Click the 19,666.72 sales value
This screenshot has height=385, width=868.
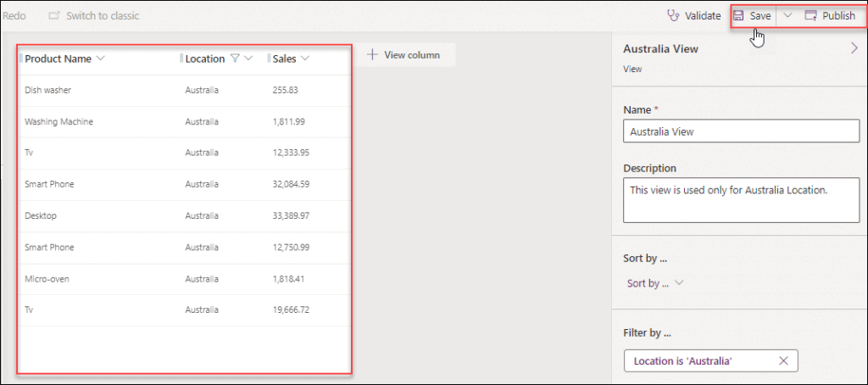[x=291, y=310]
